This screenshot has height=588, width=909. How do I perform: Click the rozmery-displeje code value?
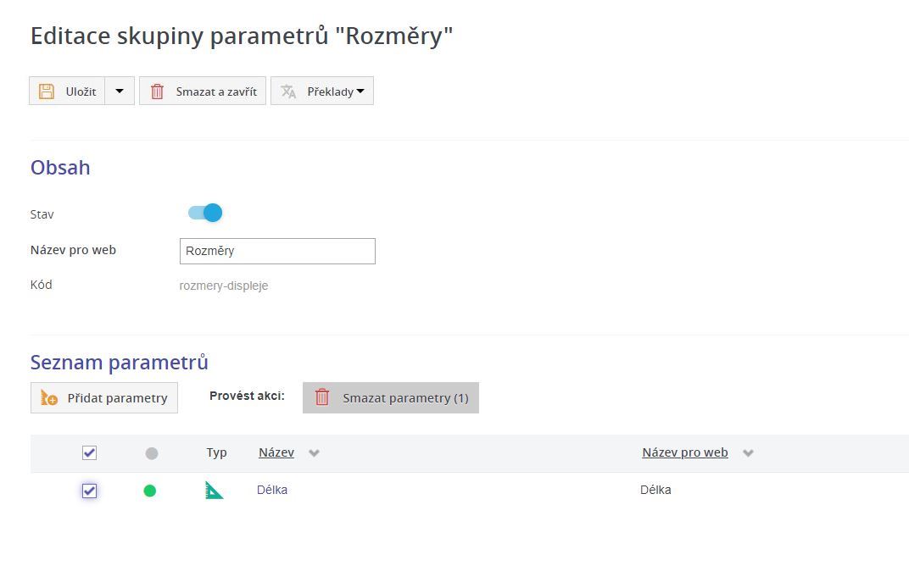tap(224, 286)
